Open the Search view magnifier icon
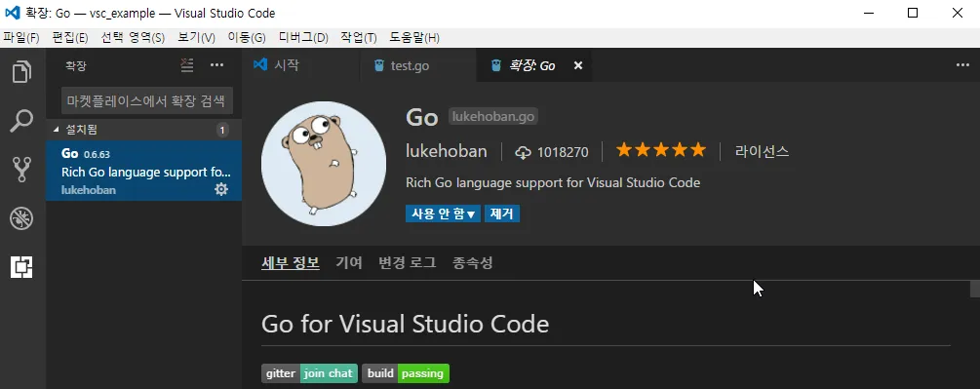Screen dimensions: 980x389 (x=22, y=121)
